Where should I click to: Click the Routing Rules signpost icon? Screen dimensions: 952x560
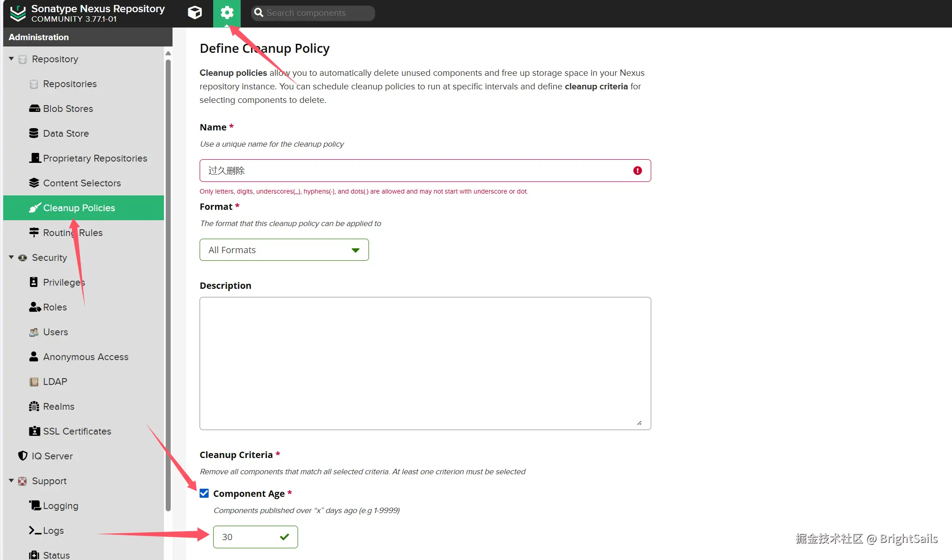coord(34,232)
